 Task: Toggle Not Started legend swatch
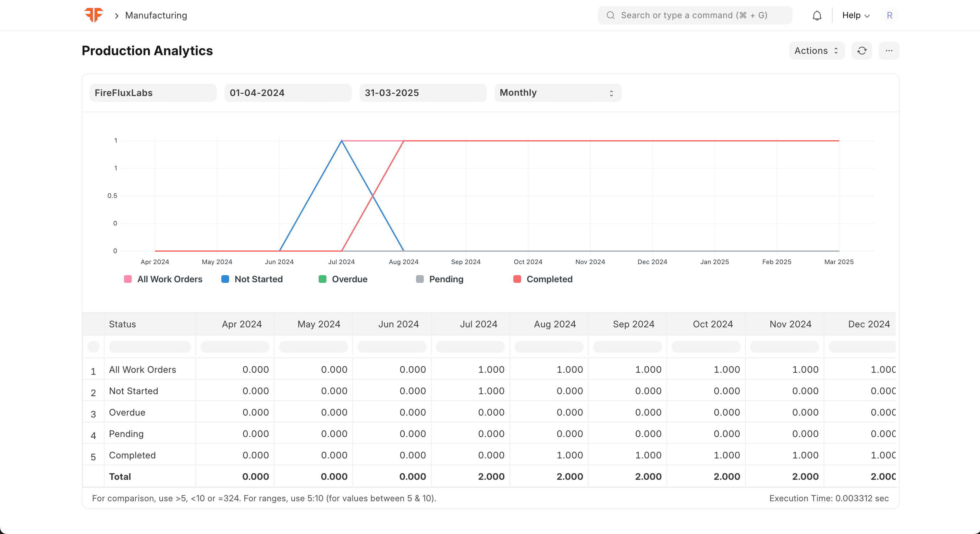tap(225, 279)
